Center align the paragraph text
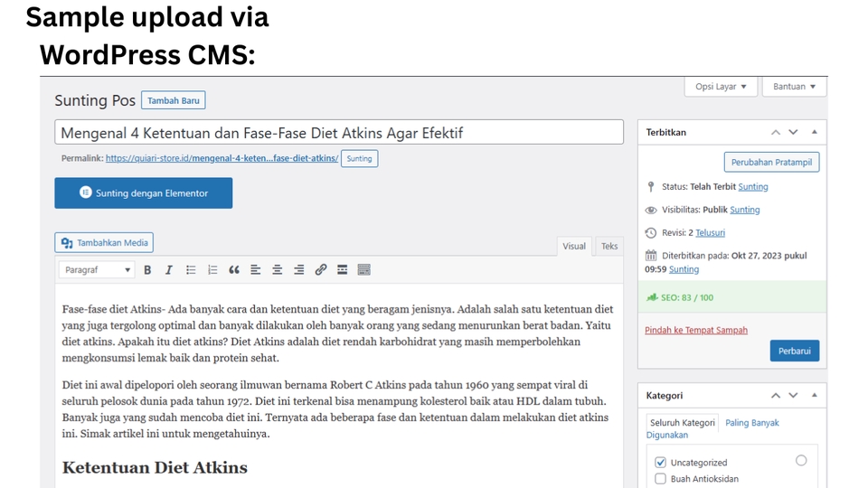 [278, 270]
